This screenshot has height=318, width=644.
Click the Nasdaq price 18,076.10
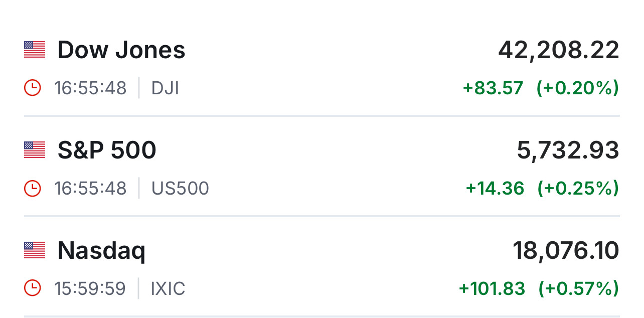pos(566,251)
